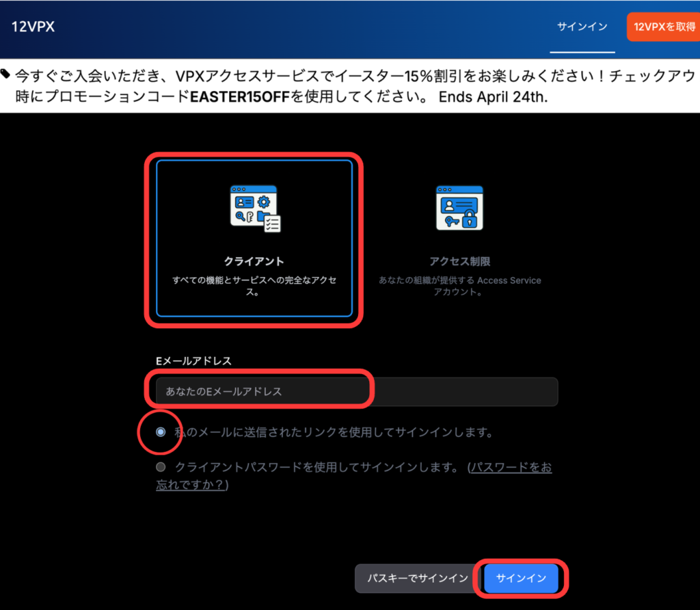Click the クライアント card description text
The image size is (700, 610).
254,287
